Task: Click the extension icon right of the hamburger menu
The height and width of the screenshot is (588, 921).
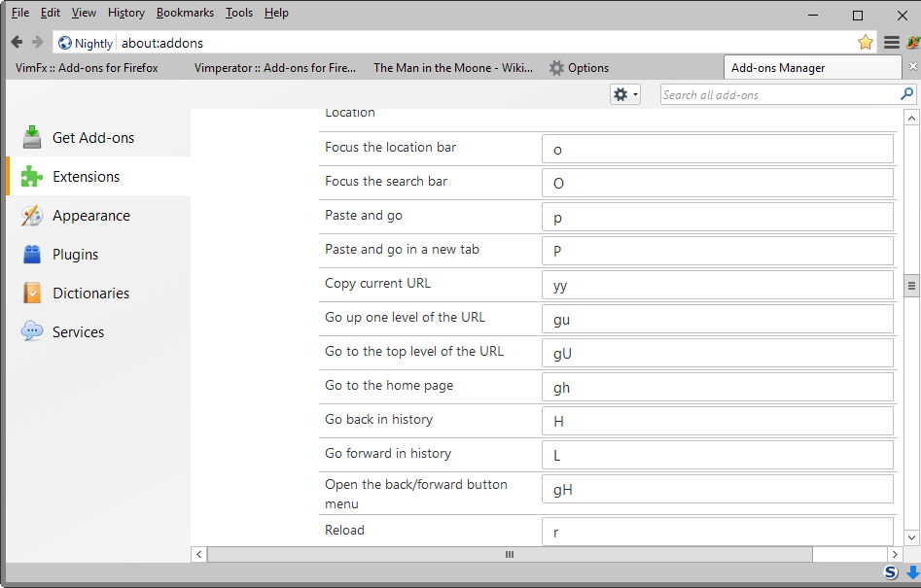Action: click(x=914, y=42)
